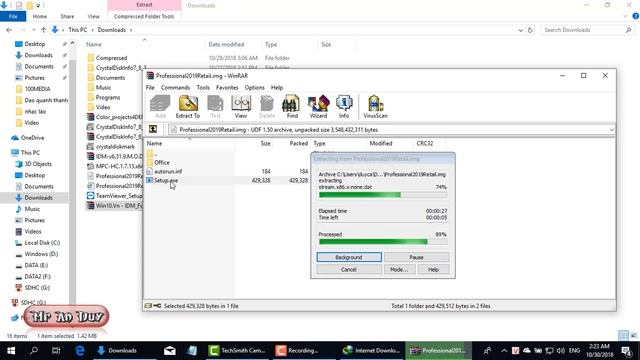640x360 pixels.
Task: Show hidden system tray icons
Action: (x=504, y=351)
